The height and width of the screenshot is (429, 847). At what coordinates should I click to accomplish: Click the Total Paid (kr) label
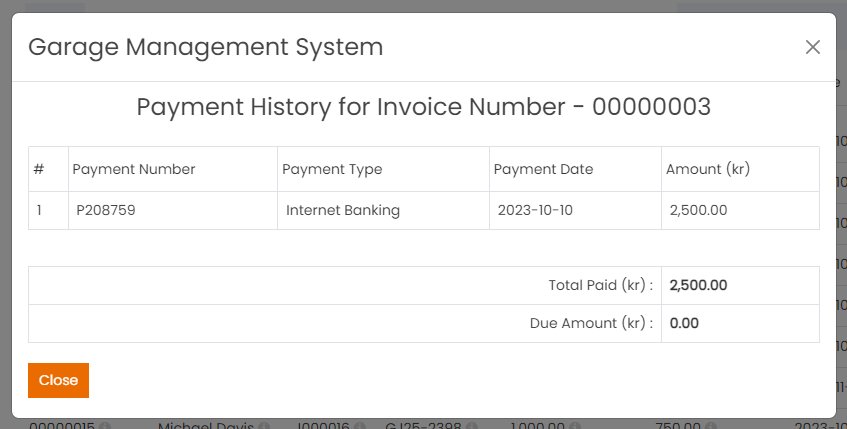click(601, 285)
